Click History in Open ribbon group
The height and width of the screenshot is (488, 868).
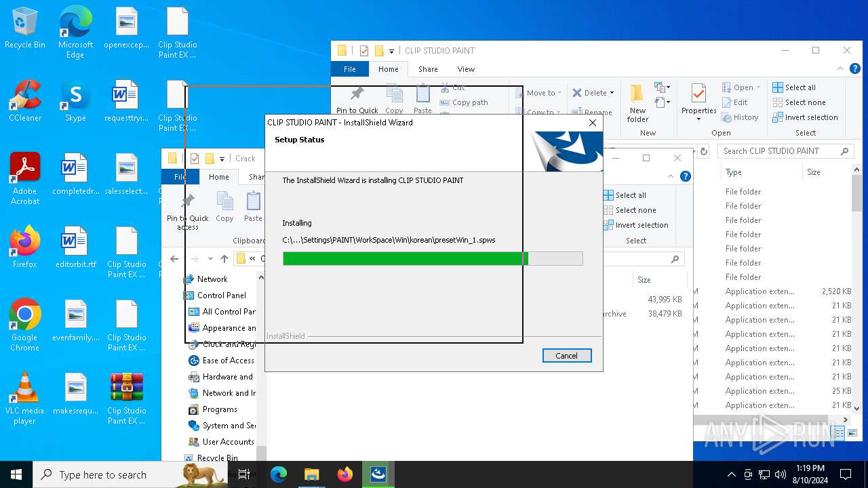[740, 117]
